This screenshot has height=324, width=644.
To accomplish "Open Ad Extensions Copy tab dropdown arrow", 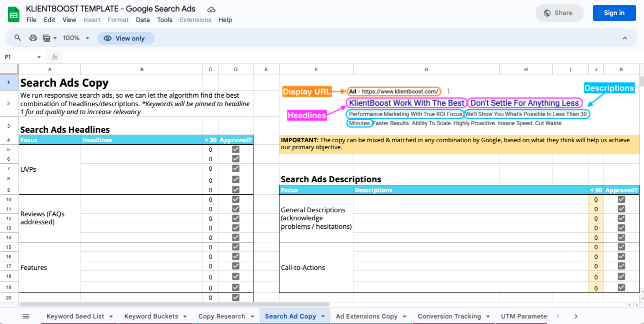I will pos(404,316).
